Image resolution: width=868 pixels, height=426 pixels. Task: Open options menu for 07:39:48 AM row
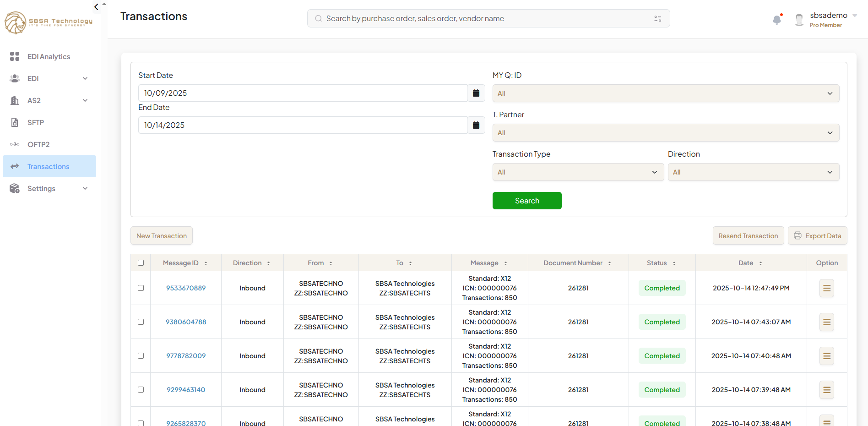827,390
